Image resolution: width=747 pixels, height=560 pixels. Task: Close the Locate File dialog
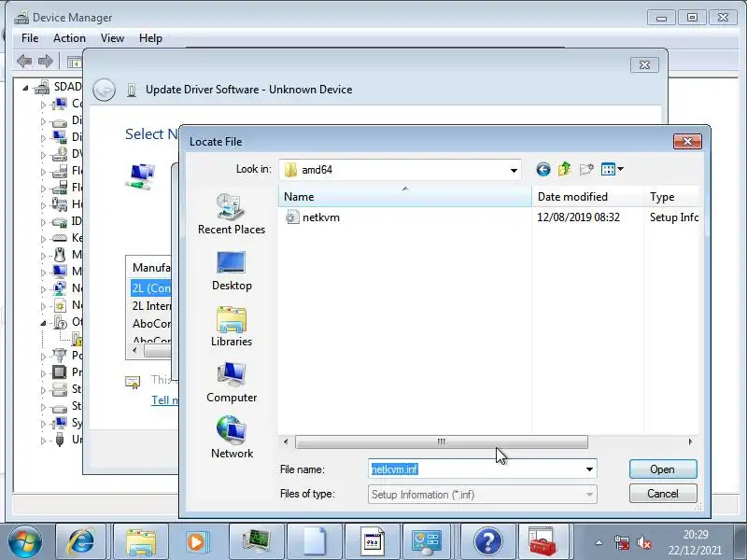click(x=687, y=142)
